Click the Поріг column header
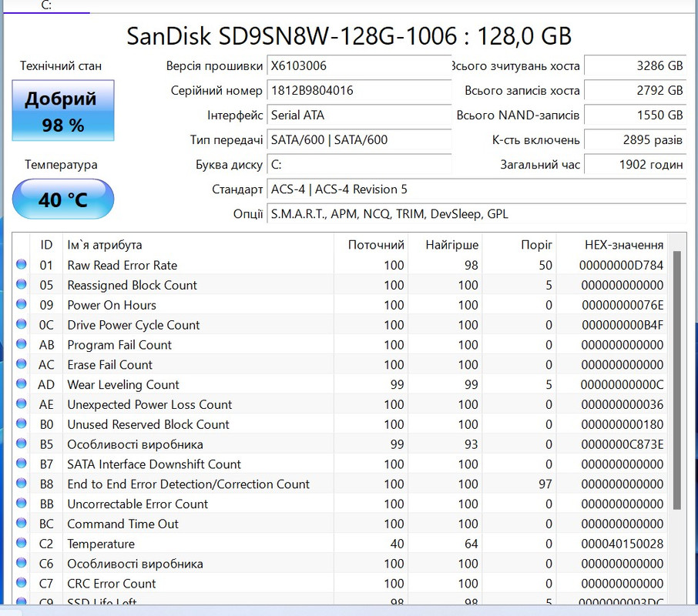The image size is (698, 616). (519, 245)
